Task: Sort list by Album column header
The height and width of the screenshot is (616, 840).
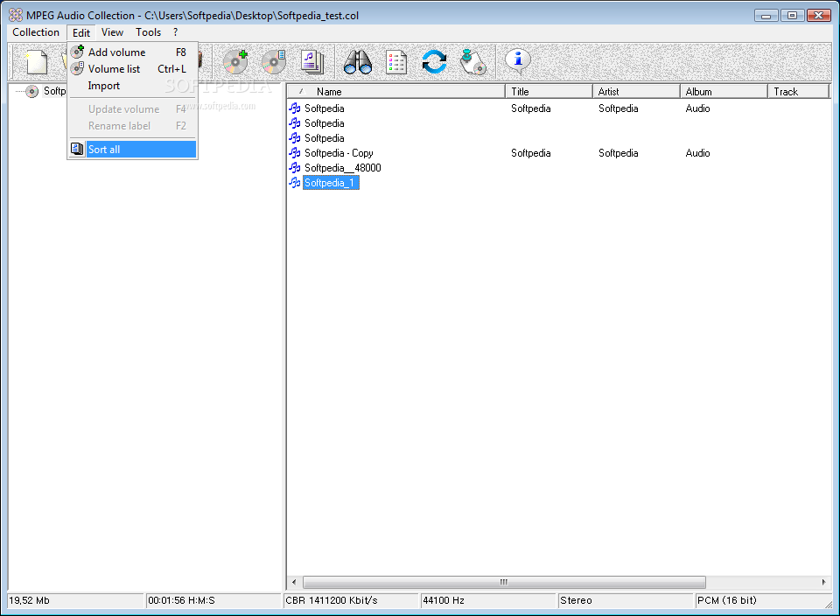Action: coord(724,92)
